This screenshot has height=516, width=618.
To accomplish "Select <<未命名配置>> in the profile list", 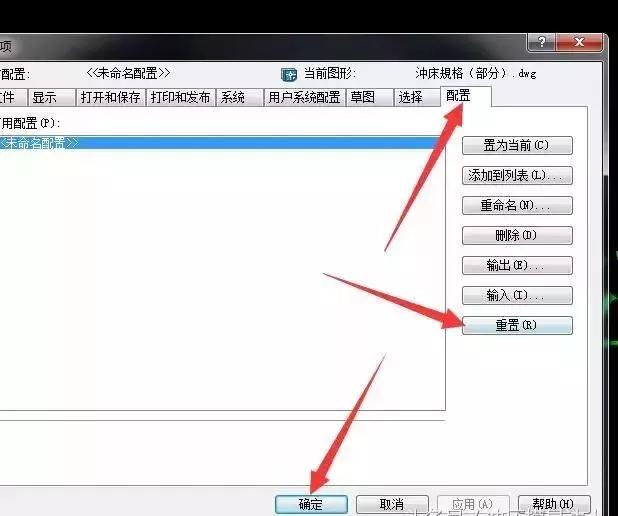I will pyautogui.click(x=221, y=143).
